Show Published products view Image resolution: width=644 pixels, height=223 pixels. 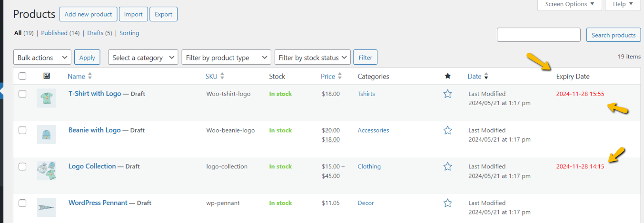[x=54, y=33]
